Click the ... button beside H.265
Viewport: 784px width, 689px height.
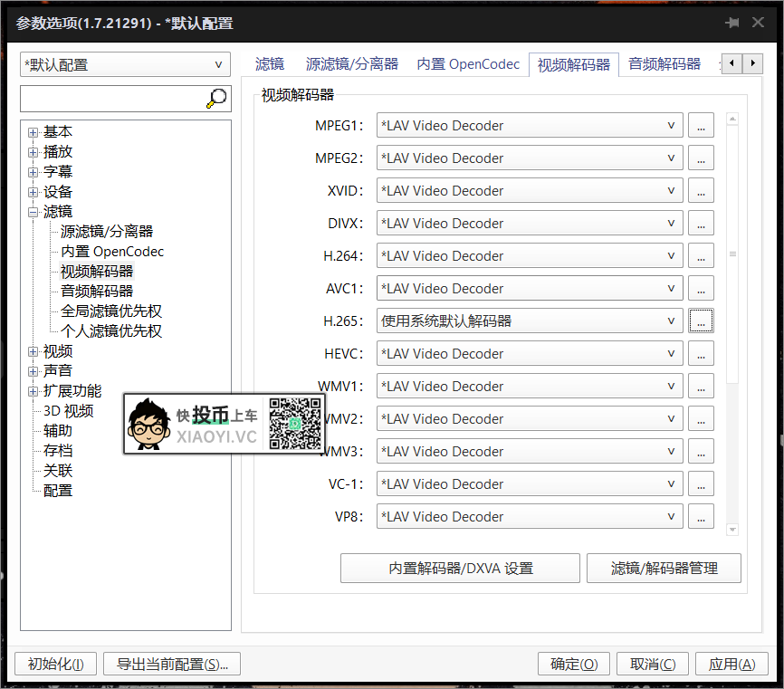pos(701,321)
